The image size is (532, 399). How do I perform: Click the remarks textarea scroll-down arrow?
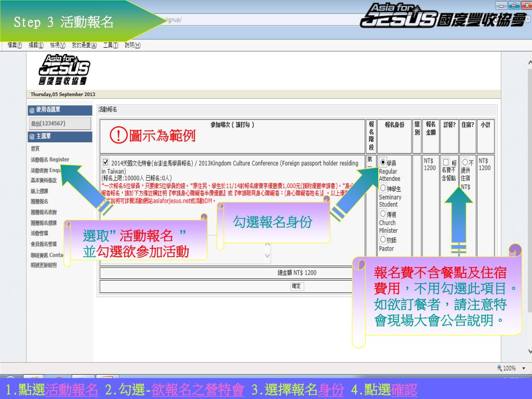point(268,256)
